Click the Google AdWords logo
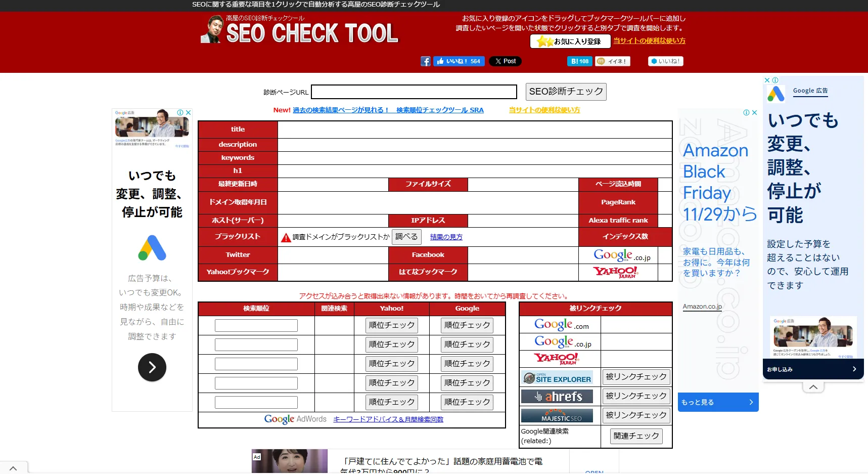Viewport: 868px width, 474px height. pyautogui.click(x=295, y=419)
